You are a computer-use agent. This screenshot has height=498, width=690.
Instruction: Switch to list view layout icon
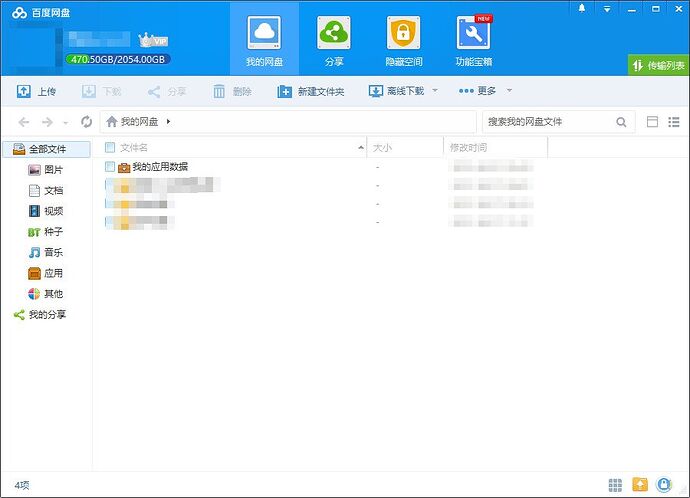tap(652, 122)
